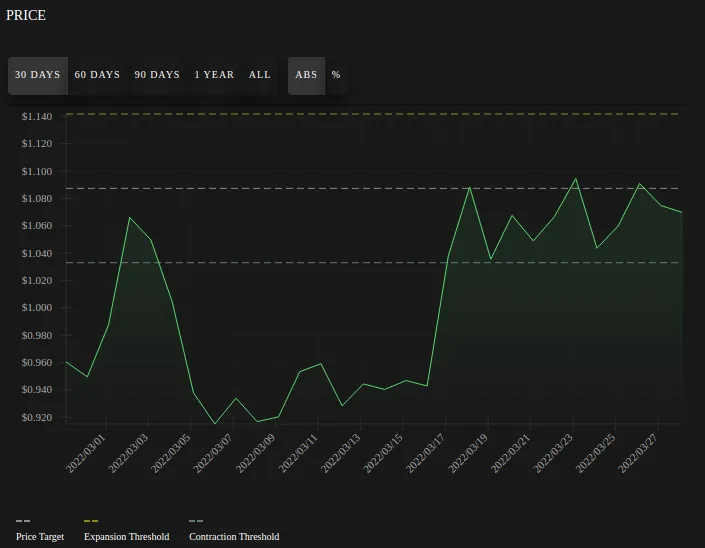Screen dimensions: 705x548
Task: Click the $0.920 y-axis label
Action: click(x=37, y=417)
